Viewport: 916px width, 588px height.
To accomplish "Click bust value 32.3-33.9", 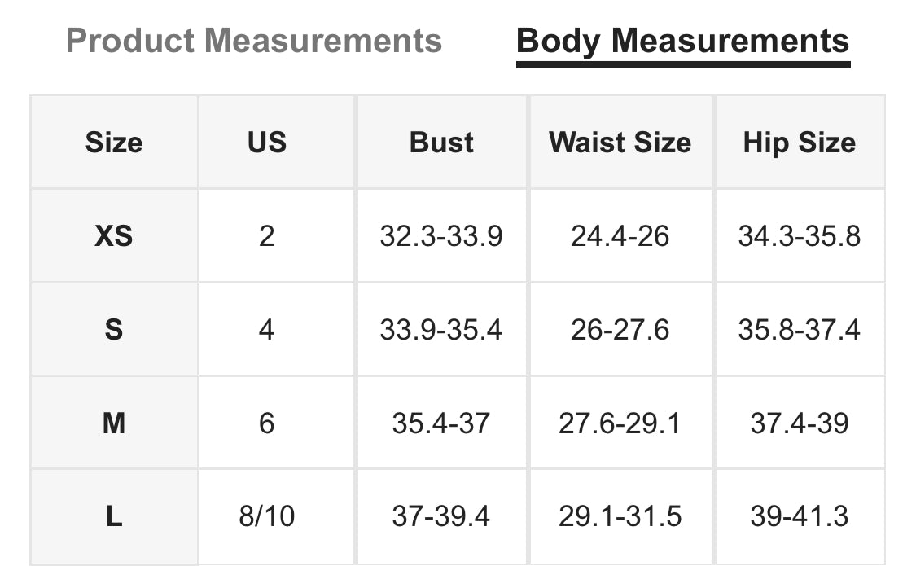I will click(441, 236).
